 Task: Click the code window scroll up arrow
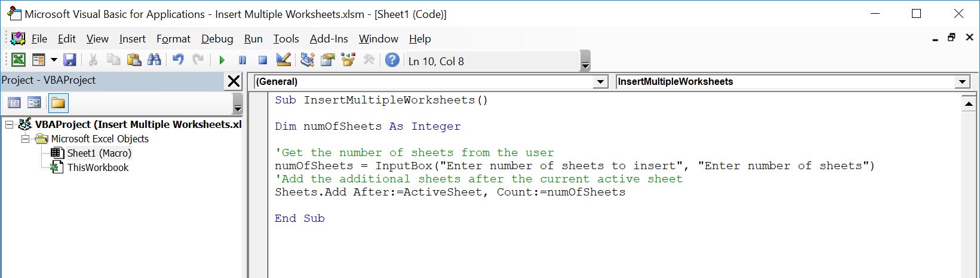pyautogui.click(x=969, y=104)
